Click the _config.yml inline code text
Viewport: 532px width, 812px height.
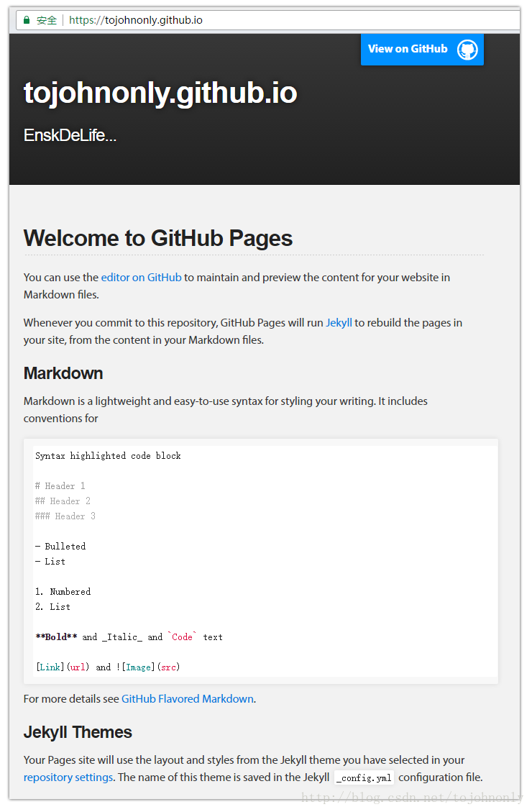364,777
